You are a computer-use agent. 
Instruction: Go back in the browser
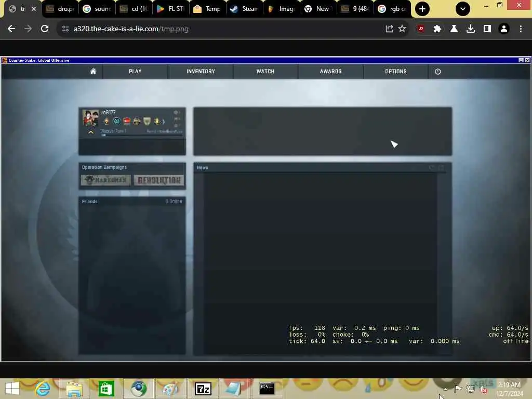11,29
